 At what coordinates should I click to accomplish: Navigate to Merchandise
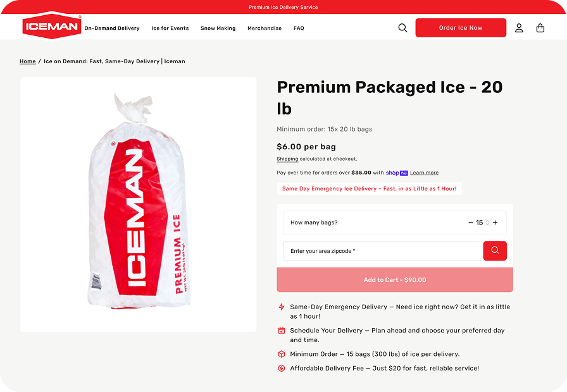click(265, 28)
